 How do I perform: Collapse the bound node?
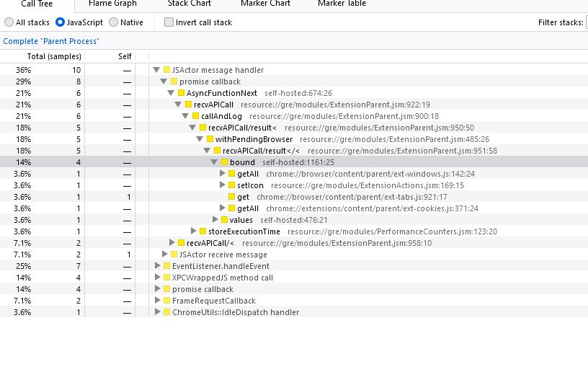pyautogui.click(x=214, y=162)
